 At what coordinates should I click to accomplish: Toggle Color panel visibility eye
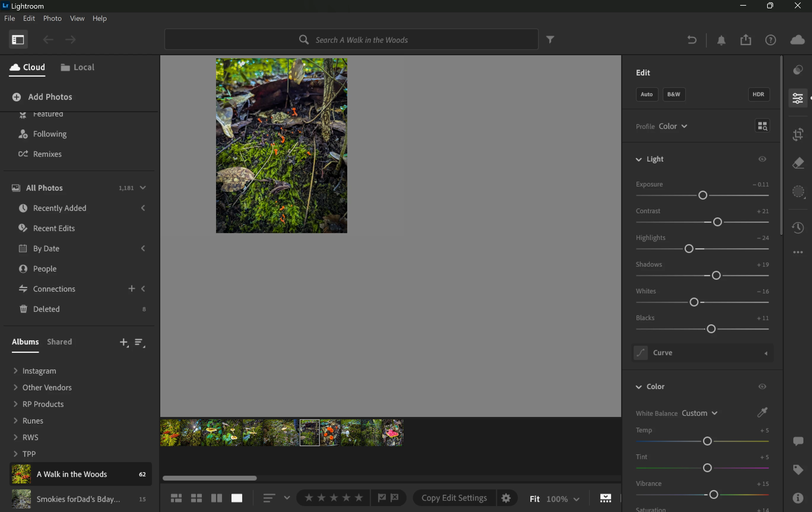coord(762,386)
